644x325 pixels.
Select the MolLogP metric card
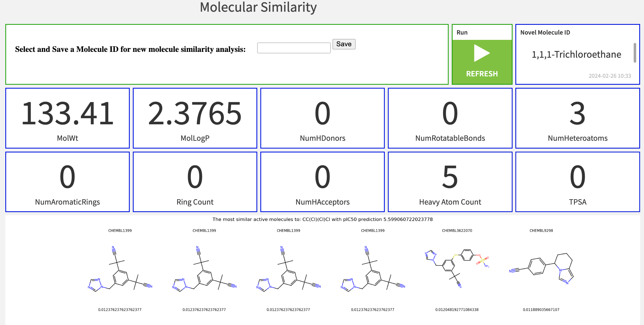(x=195, y=118)
